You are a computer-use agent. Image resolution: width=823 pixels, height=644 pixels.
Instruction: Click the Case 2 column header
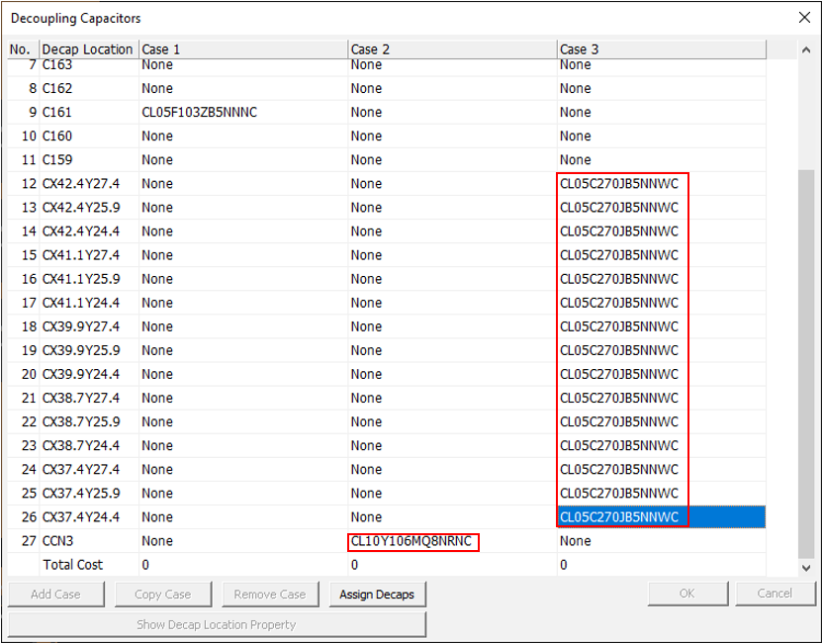pyautogui.click(x=451, y=49)
